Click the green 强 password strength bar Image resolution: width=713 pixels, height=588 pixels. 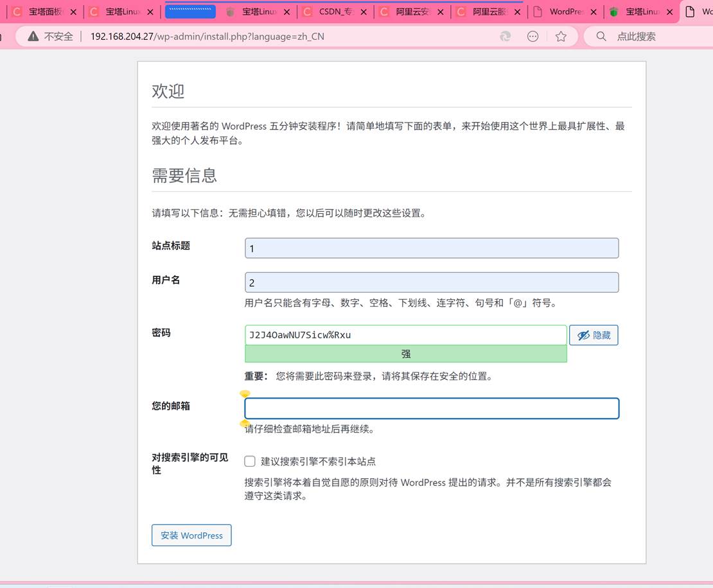405,354
